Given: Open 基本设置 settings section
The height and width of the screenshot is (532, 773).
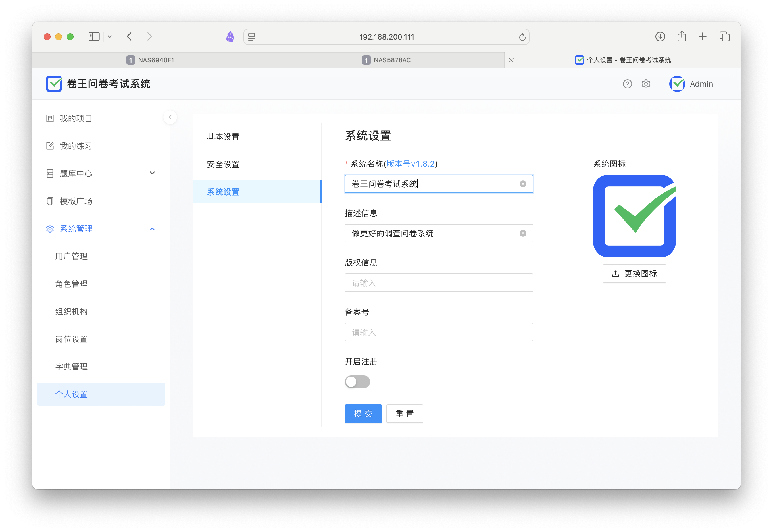Looking at the screenshot, I should 257,137.
